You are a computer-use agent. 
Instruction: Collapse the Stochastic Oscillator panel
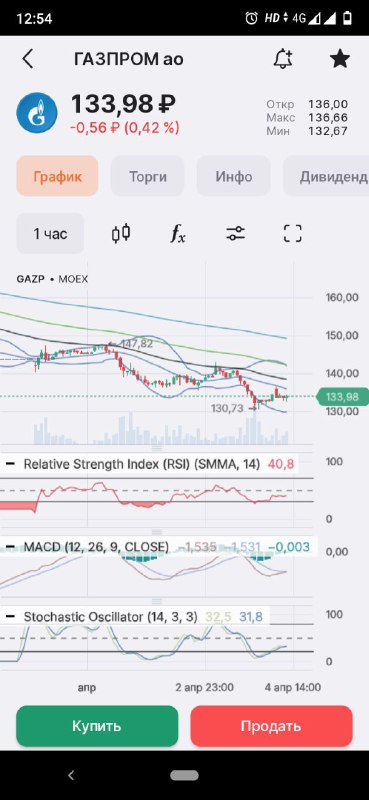coord(10,616)
